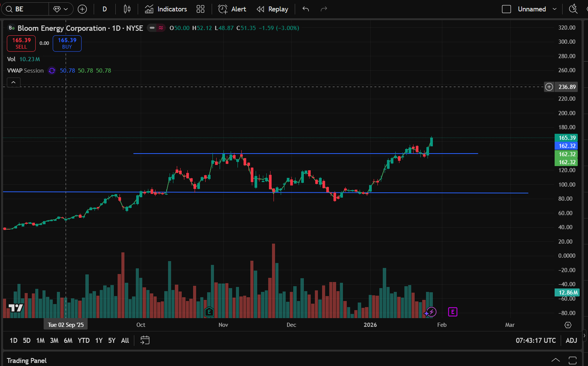Create a new Alert

tap(232, 9)
